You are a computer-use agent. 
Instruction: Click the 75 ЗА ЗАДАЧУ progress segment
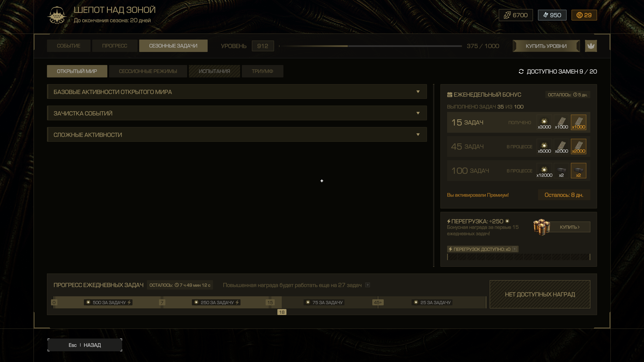pyautogui.click(x=324, y=302)
